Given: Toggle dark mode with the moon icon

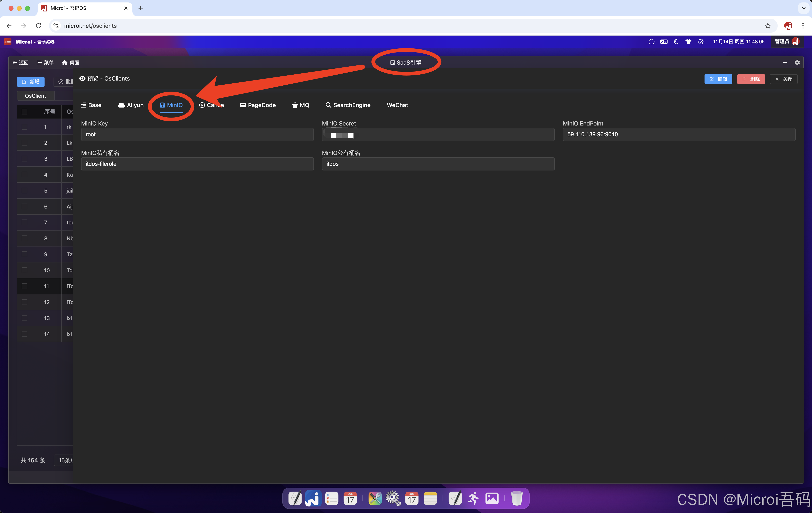Looking at the screenshot, I should pyautogui.click(x=676, y=42).
